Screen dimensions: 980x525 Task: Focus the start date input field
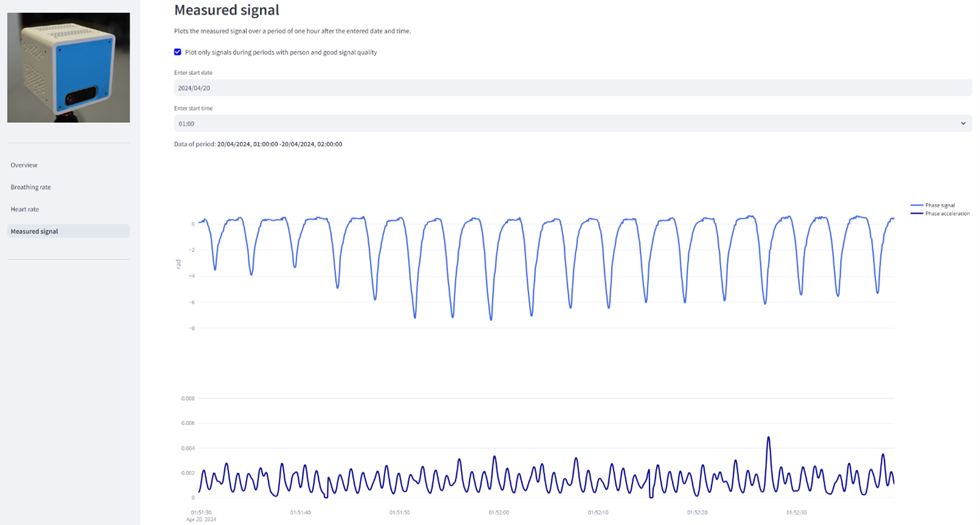(x=572, y=88)
